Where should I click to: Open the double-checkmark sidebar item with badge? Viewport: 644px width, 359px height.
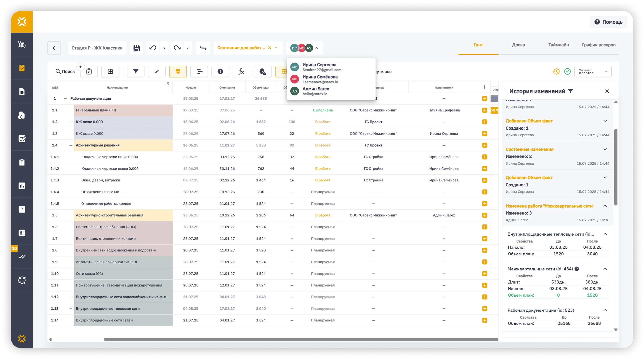(x=22, y=256)
